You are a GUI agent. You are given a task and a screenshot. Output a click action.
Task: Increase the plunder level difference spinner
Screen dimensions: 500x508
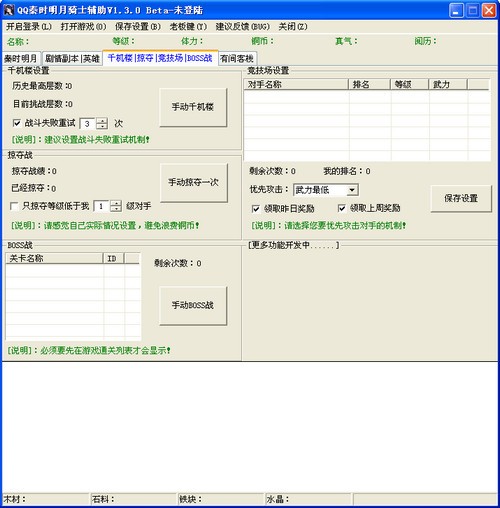116,203
